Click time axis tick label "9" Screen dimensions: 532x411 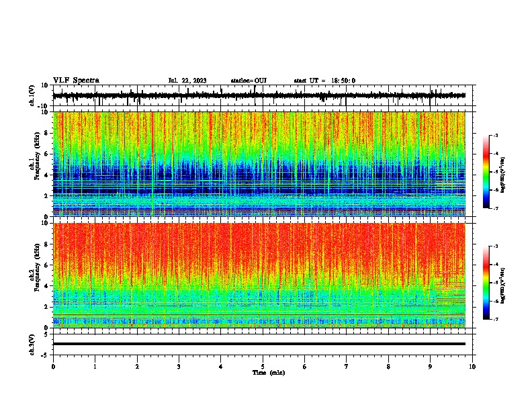coord(430,367)
